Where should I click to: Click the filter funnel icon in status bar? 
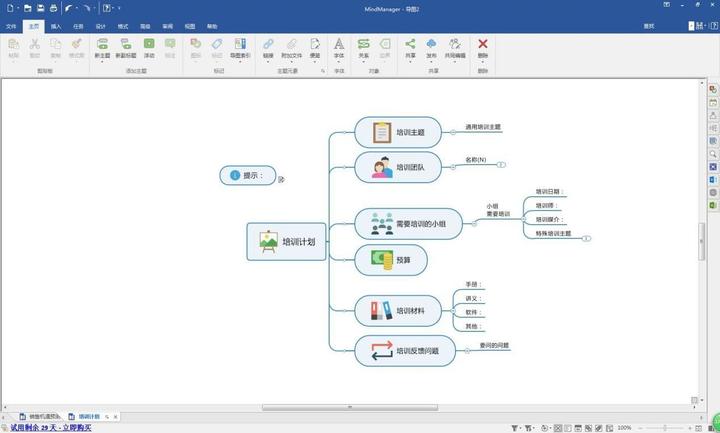pyautogui.click(x=515, y=428)
